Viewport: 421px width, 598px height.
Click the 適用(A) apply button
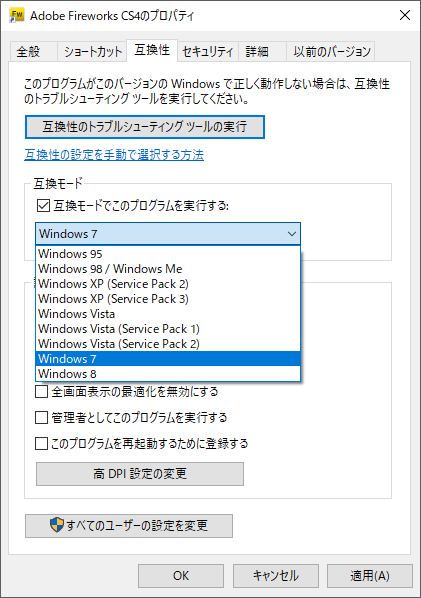pos(370,576)
